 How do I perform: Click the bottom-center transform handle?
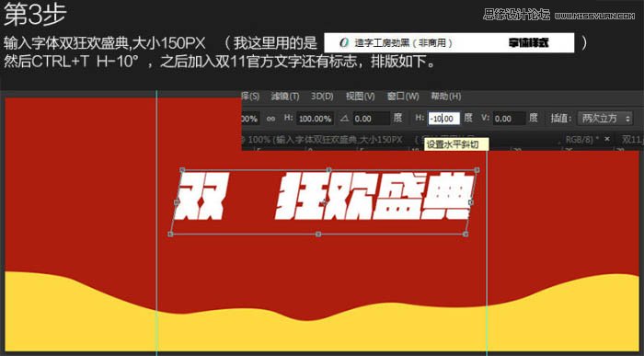[x=318, y=234]
